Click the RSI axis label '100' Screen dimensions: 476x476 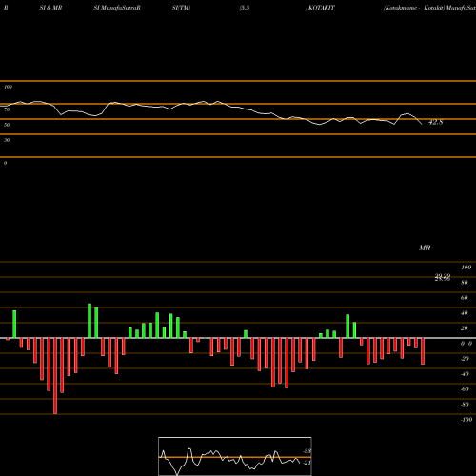[8, 87]
